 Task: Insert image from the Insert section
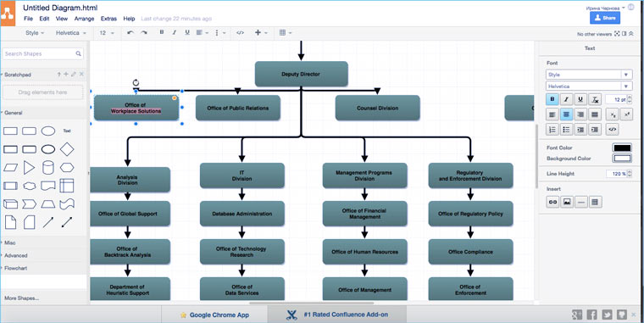point(567,202)
